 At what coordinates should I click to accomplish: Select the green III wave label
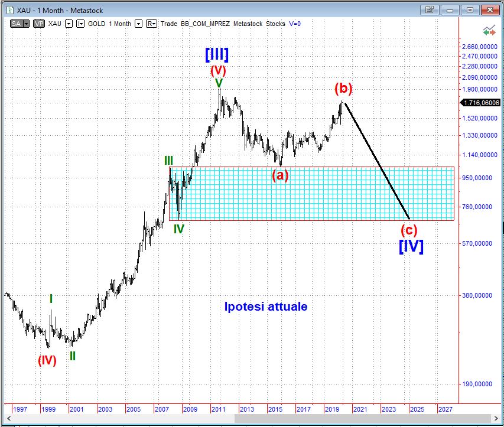pyautogui.click(x=169, y=160)
